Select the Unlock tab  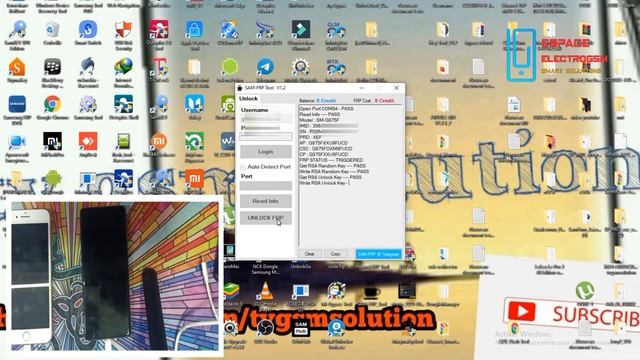tap(248, 99)
